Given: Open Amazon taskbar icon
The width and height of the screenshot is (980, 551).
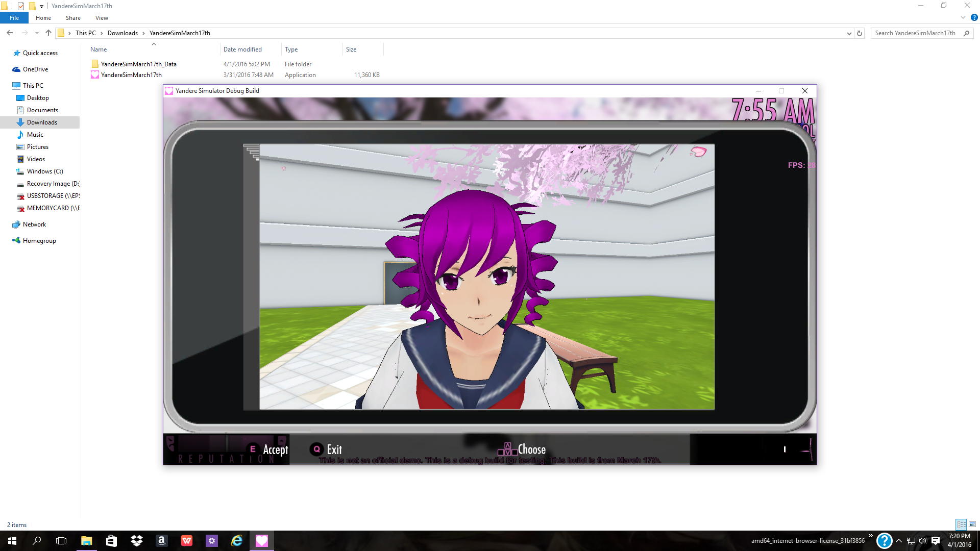Looking at the screenshot, I should pos(161,541).
